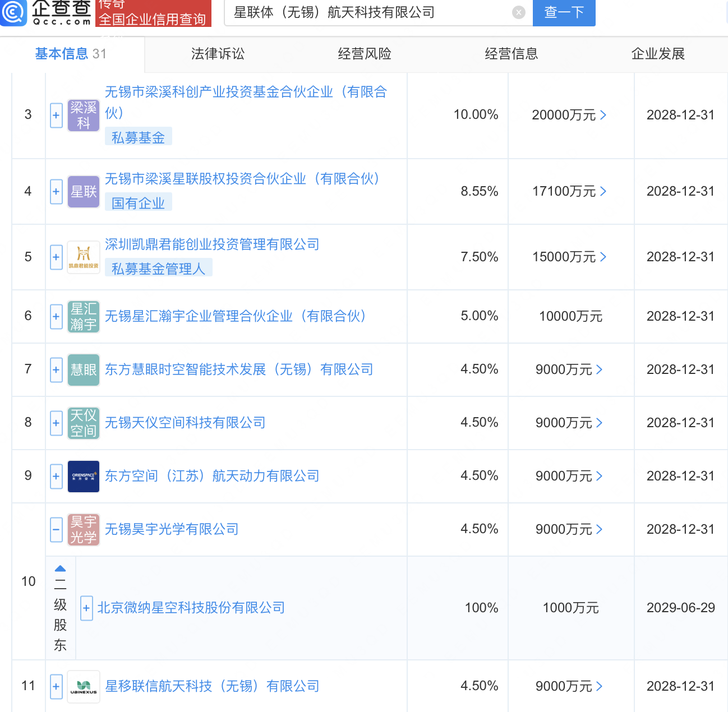The width and height of the screenshot is (728, 712).
Task: Expand 北京微纳星空科技 sub-shareholder
Action: (86, 608)
